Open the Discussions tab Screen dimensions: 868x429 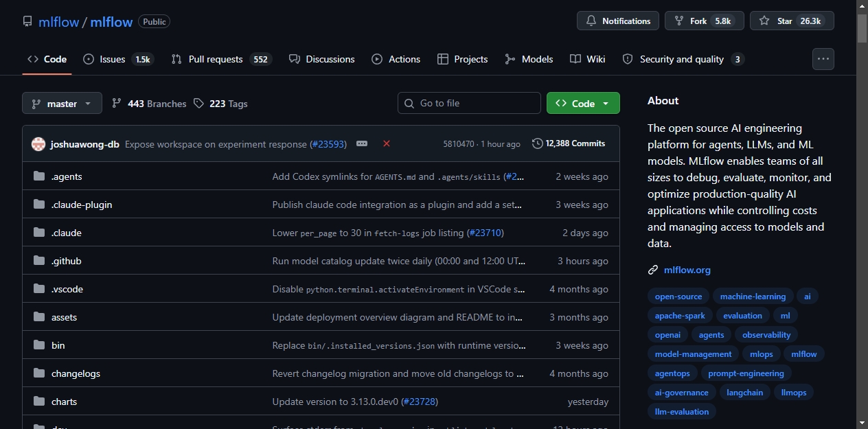click(x=322, y=59)
